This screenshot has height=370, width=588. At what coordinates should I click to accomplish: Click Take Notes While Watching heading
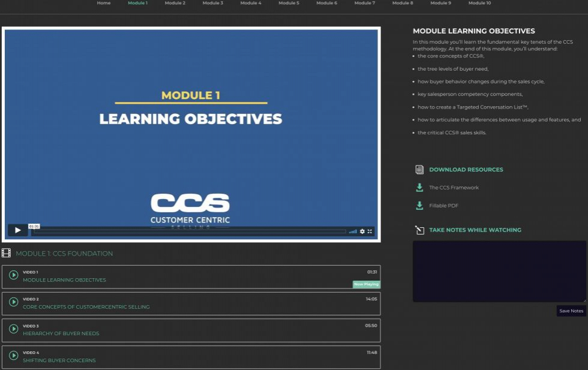(475, 230)
